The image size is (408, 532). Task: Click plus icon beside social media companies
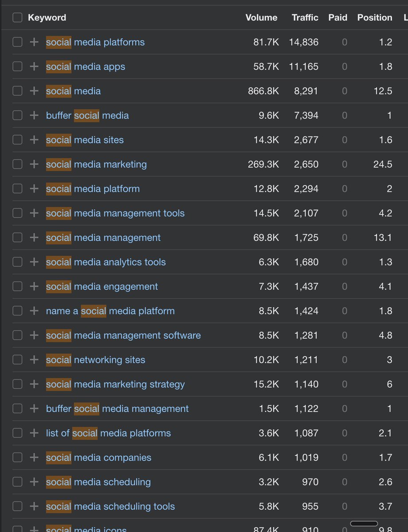point(34,458)
